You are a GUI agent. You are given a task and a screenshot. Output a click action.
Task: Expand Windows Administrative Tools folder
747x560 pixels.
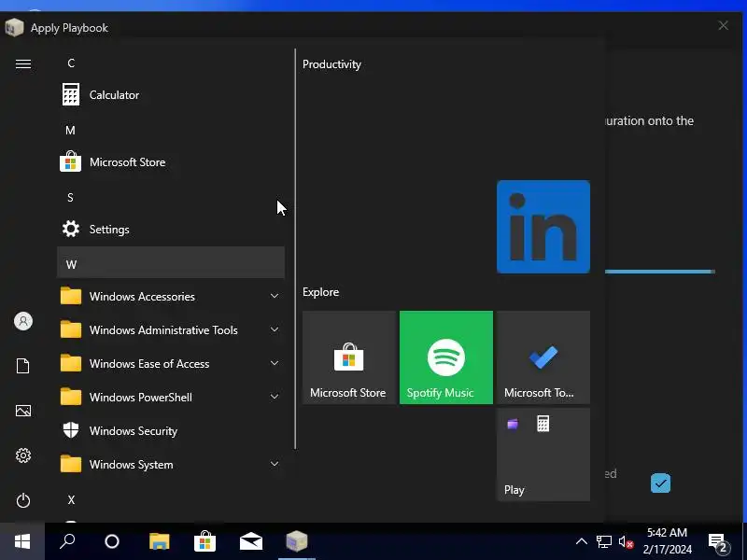tap(171, 330)
